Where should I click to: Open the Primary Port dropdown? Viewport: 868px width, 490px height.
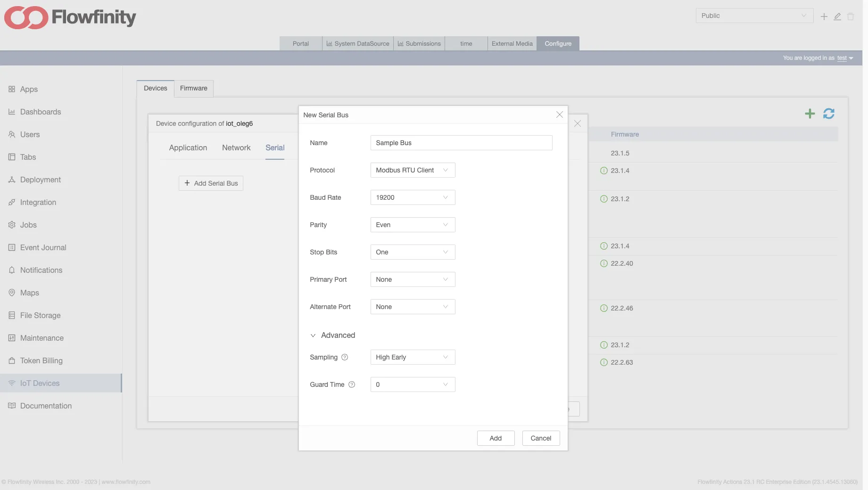[x=413, y=279]
